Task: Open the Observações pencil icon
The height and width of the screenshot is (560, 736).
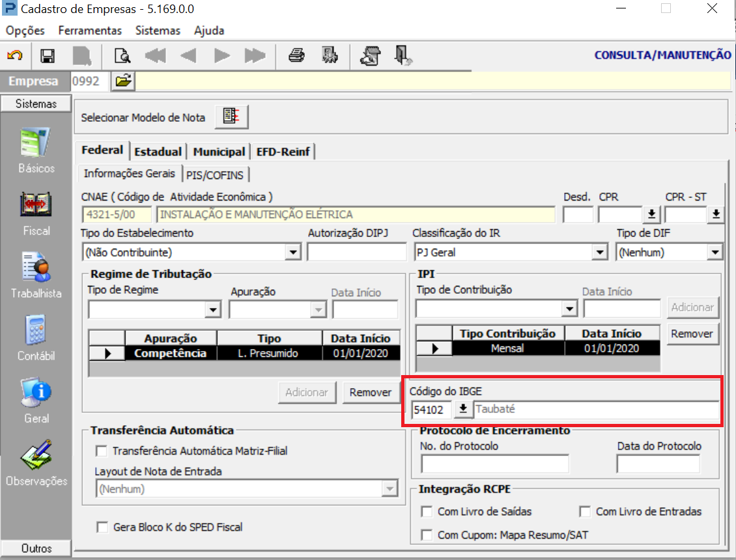Action: click(x=36, y=454)
